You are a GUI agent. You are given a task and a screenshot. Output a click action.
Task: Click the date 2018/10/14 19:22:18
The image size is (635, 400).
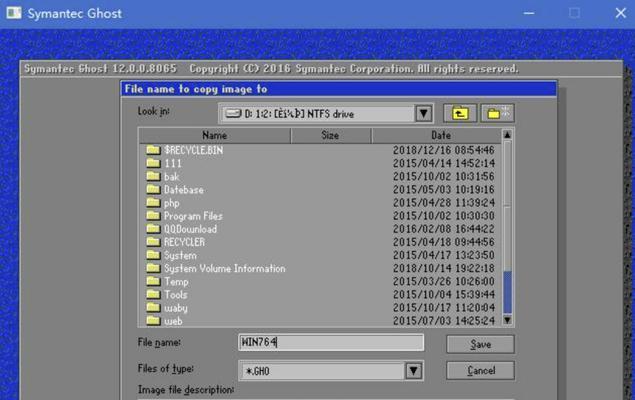[443, 268]
